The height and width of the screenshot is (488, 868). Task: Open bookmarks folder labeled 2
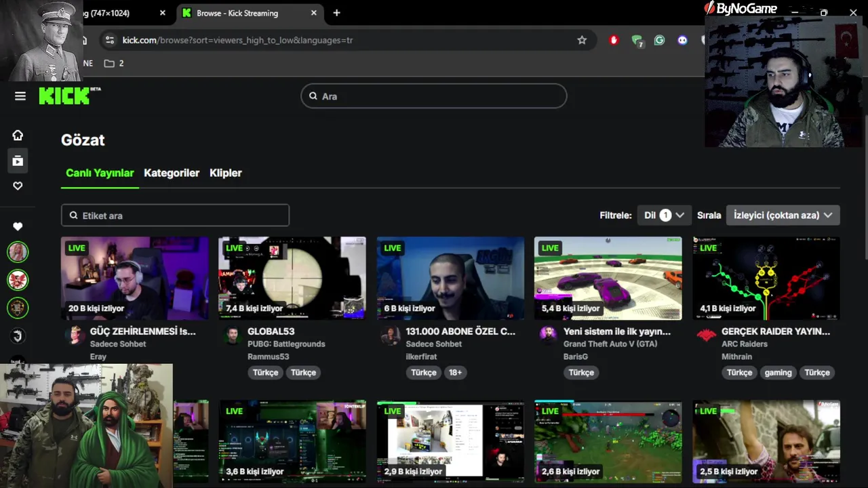[x=114, y=63]
